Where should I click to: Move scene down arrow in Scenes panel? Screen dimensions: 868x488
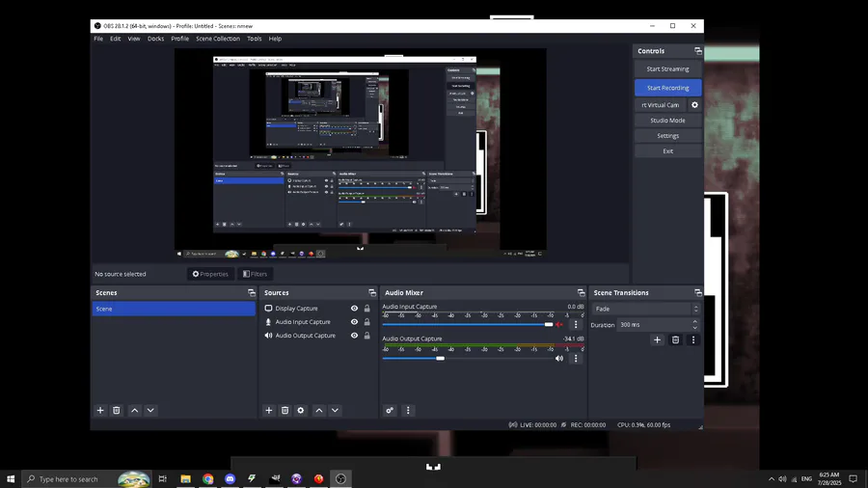[150, 411]
